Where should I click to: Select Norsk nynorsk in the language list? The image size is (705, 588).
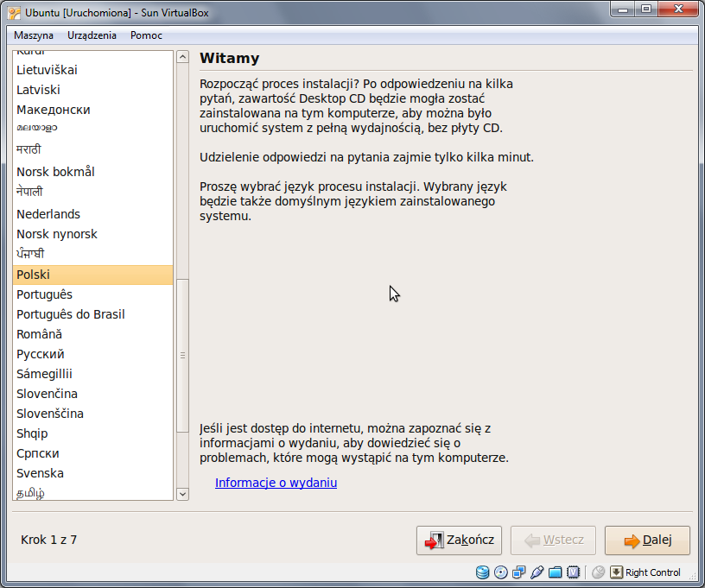[92, 234]
